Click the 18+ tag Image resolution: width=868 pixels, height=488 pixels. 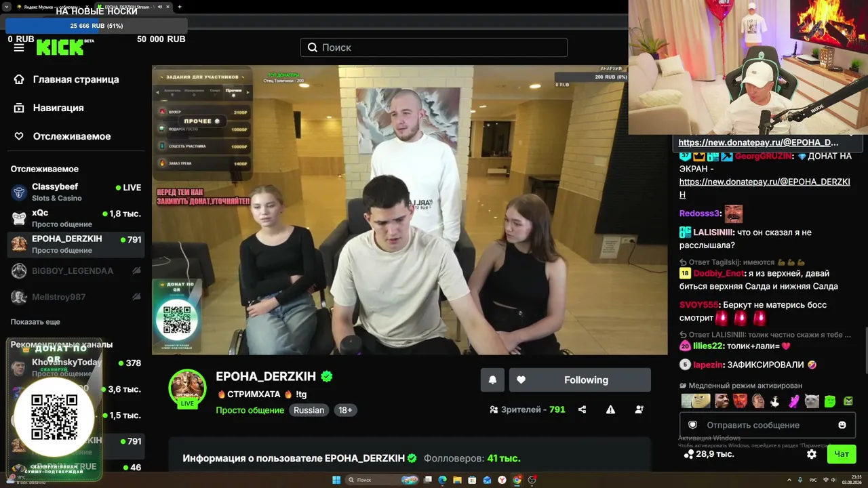tap(345, 410)
